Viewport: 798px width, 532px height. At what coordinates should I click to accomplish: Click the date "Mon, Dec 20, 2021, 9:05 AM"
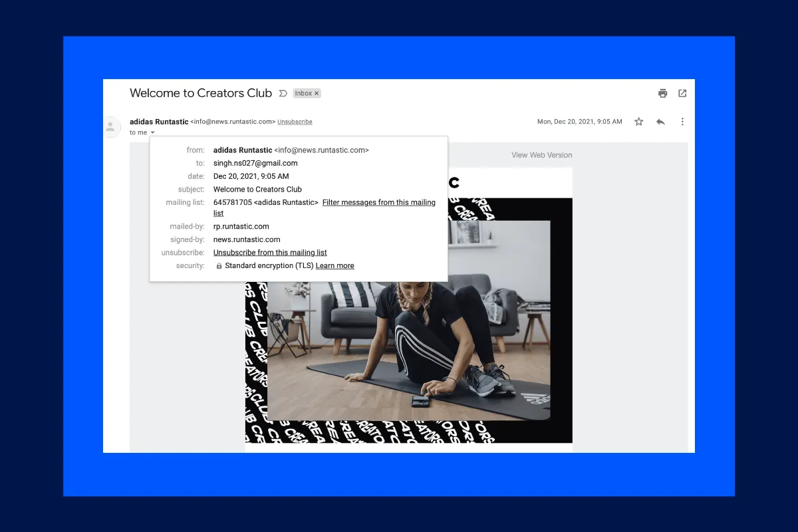click(580, 122)
